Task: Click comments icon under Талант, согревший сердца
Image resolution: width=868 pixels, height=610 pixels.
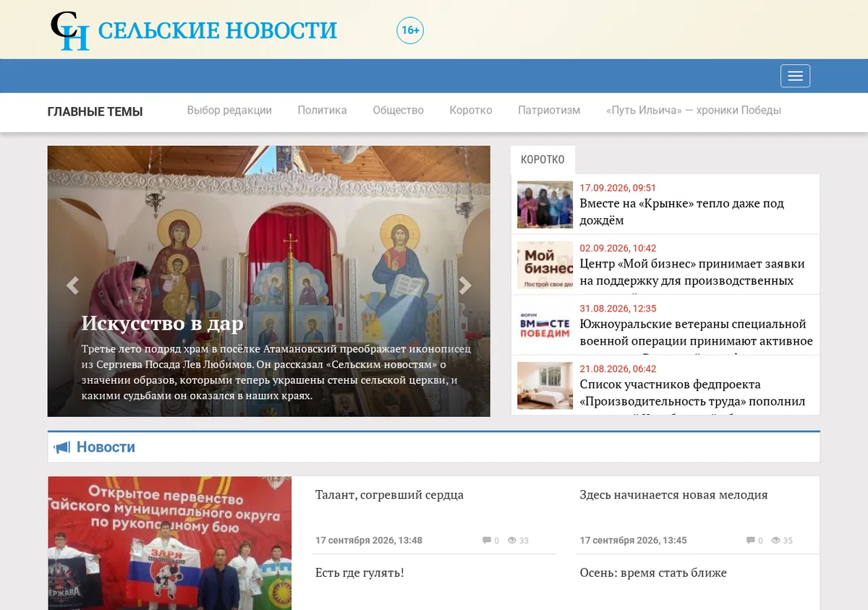Action: tap(487, 541)
